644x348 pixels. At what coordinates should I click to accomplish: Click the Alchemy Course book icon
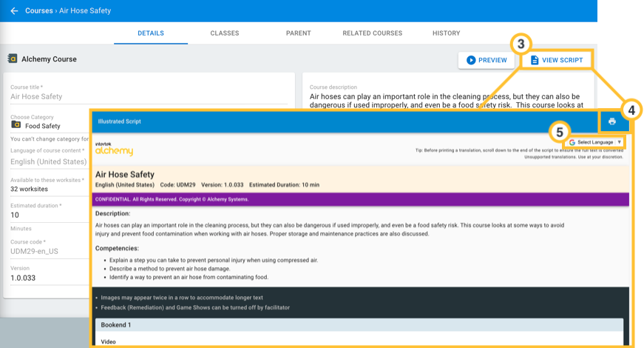(x=13, y=58)
